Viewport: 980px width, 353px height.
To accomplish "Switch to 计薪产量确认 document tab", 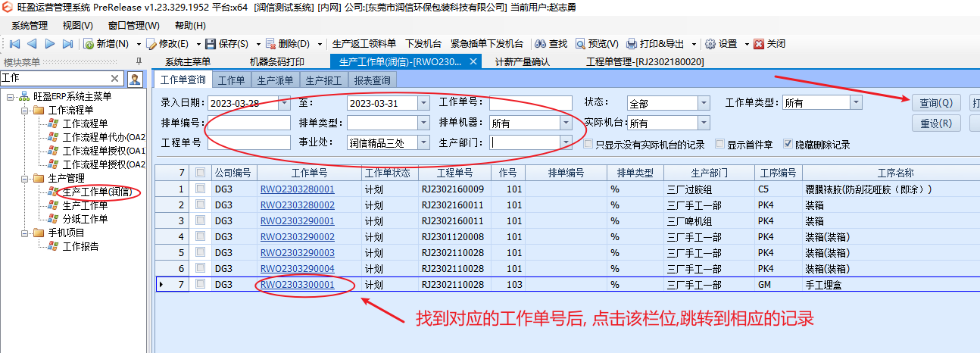I will tap(523, 61).
